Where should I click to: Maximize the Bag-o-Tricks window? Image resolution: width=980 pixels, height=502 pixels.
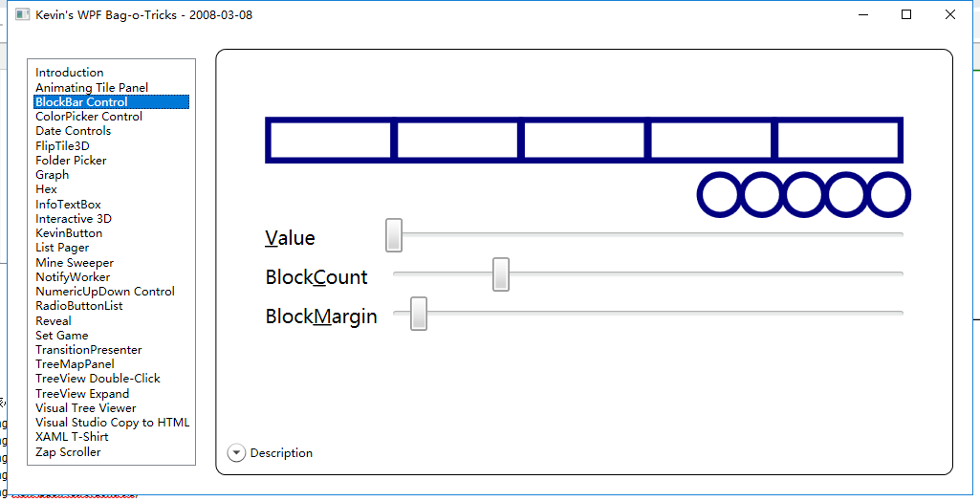tap(906, 15)
